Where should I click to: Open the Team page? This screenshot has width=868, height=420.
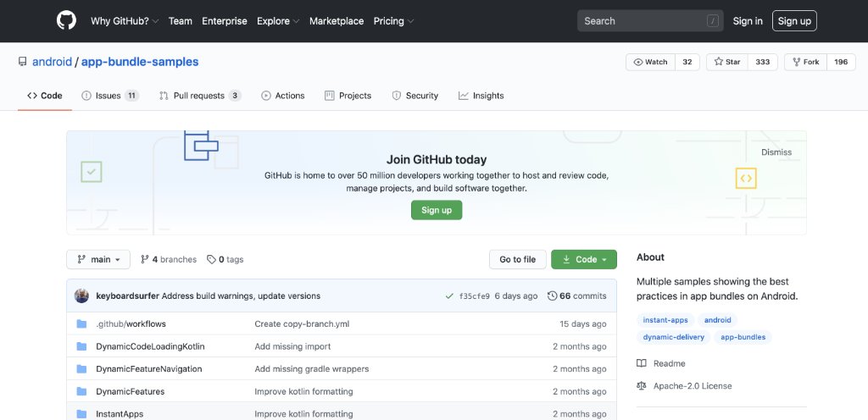[x=181, y=21]
